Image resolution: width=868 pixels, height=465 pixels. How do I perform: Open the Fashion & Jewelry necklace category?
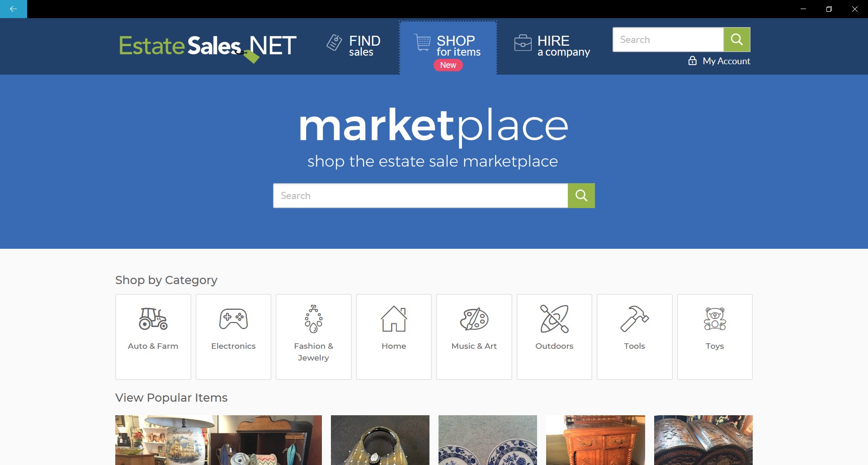coord(314,337)
